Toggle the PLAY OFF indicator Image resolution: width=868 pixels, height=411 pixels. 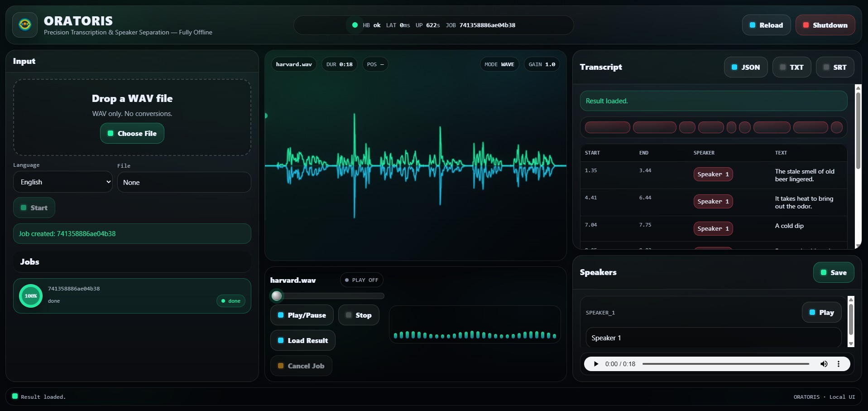tap(361, 280)
